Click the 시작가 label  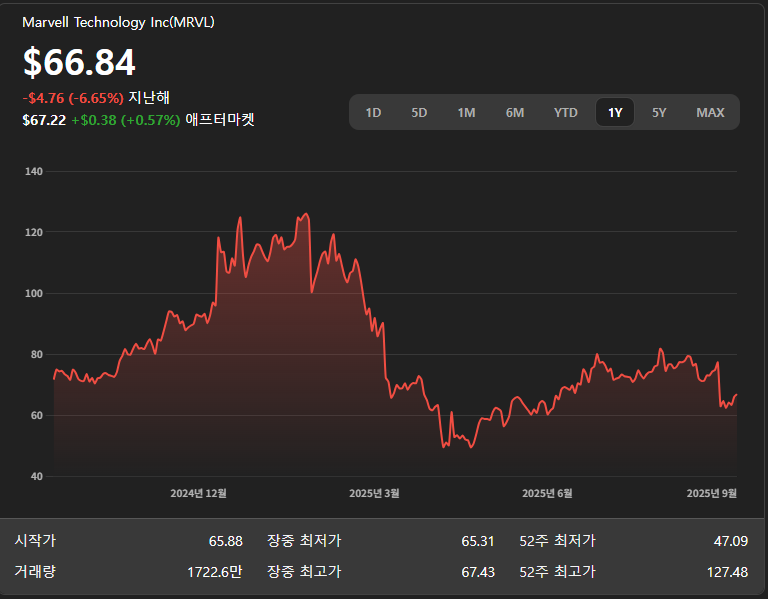pyautogui.click(x=35, y=541)
